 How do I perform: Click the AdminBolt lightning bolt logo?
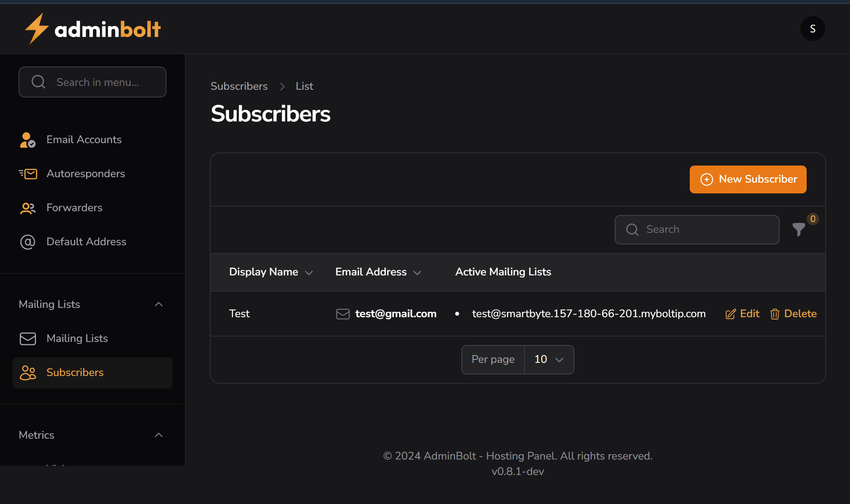tap(37, 28)
